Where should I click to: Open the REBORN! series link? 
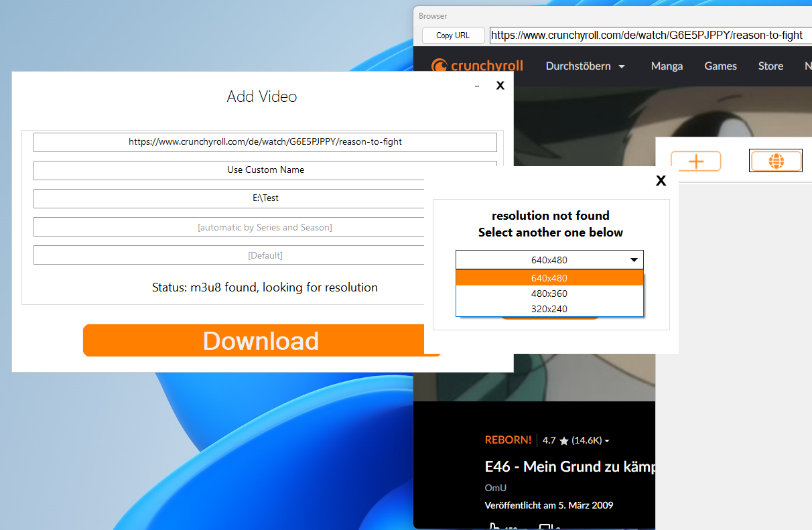(x=508, y=440)
